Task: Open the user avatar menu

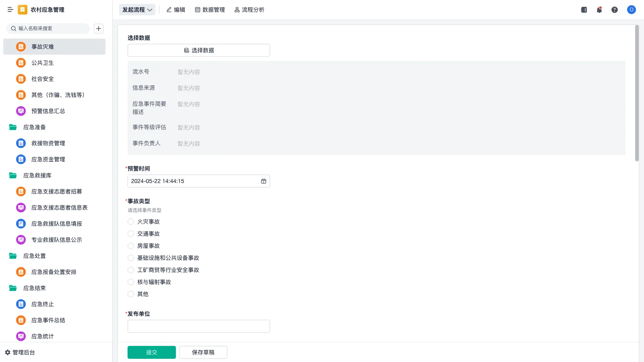Action: click(632, 10)
